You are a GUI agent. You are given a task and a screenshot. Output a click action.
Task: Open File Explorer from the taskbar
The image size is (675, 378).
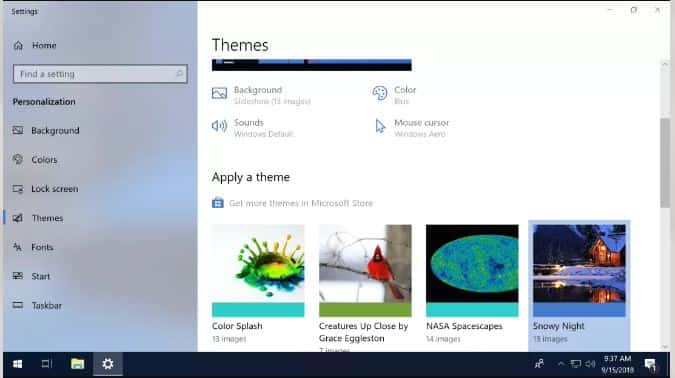[x=77, y=364]
